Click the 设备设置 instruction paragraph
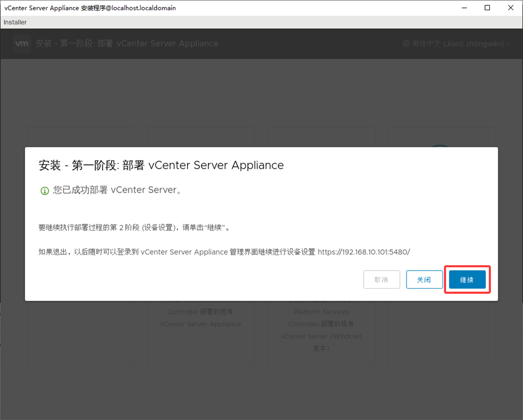The height and width of the screenshot is (420, 523). (x=134, y=227)
